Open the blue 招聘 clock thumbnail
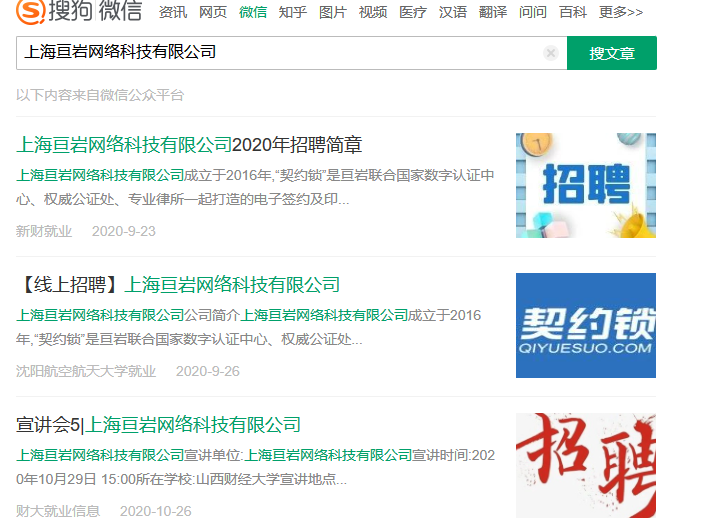The width and height of the screenshot is (702, 518). point(586,185)
